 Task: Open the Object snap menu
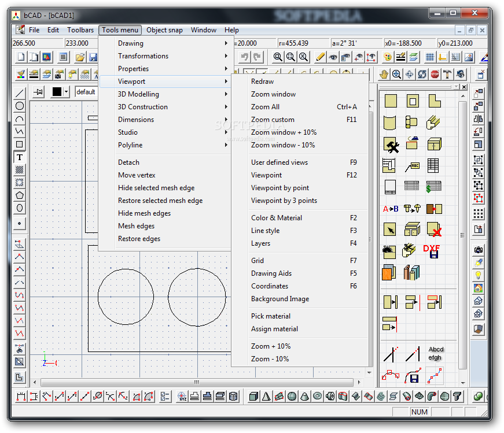pyautogui.click(x=164, y=30)
